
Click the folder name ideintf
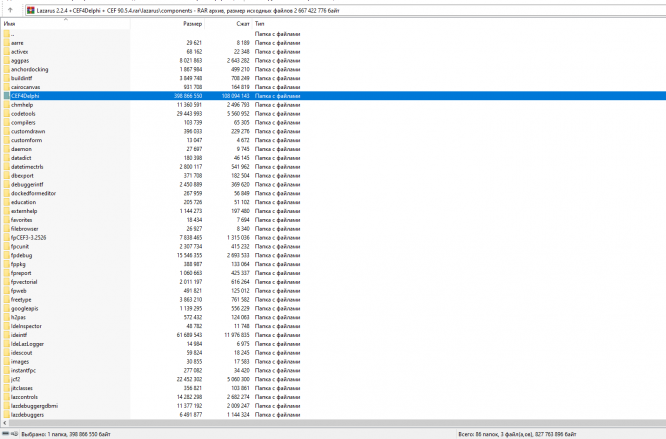coord(19,335)
